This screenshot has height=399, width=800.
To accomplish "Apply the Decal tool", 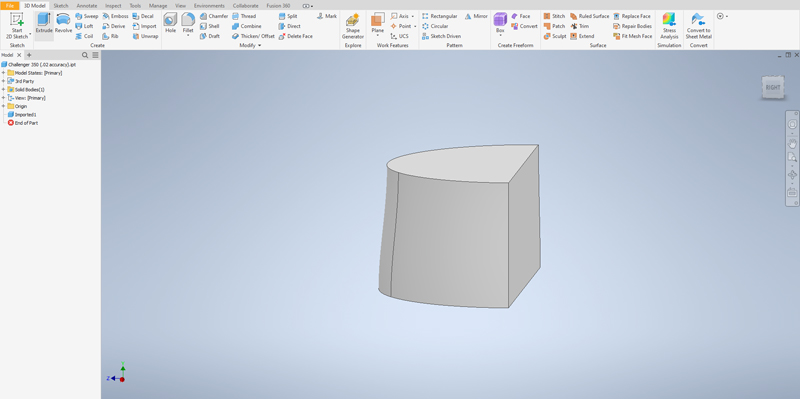I will [x=143, y=16].
